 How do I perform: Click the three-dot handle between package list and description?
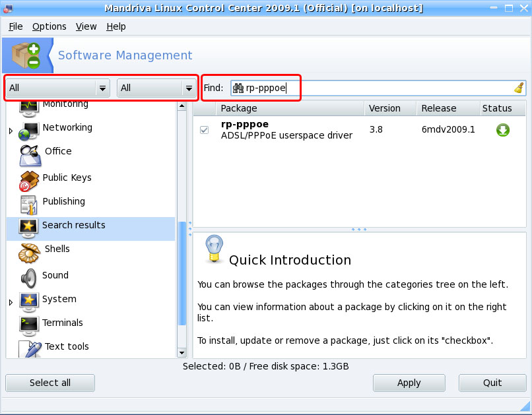click(x=359, y=230)
